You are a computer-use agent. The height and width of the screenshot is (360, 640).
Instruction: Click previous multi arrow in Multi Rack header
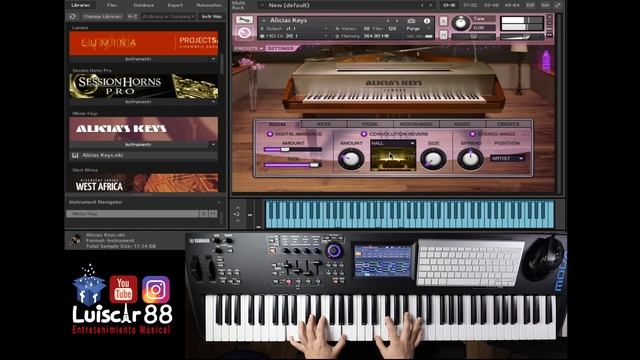pyautogui.click(x=422, y=5)
